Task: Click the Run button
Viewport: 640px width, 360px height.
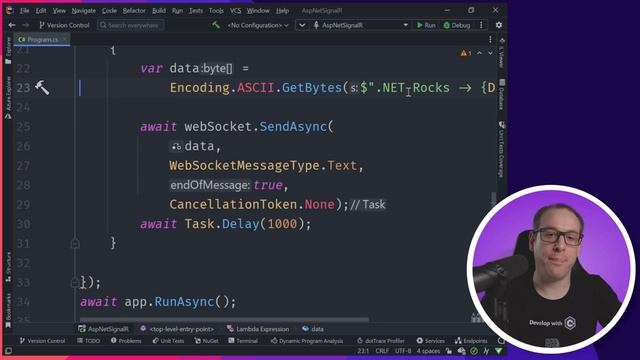Action: [x=426, y=25]
